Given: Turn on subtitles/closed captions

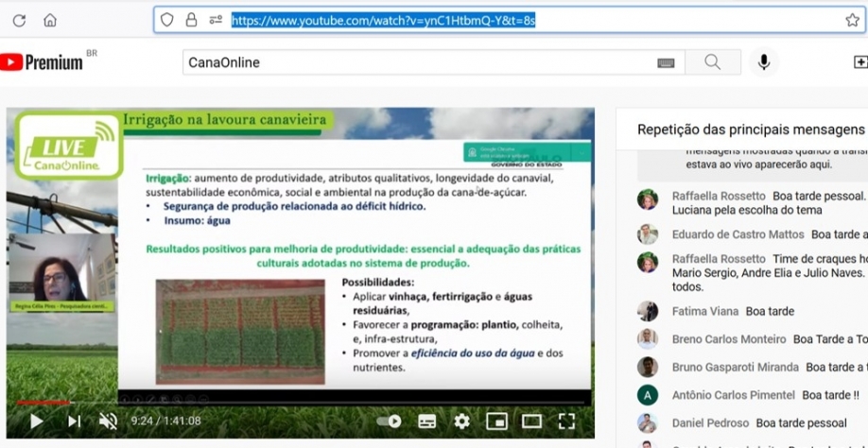Looking at the screenshot, I should 426,422.
